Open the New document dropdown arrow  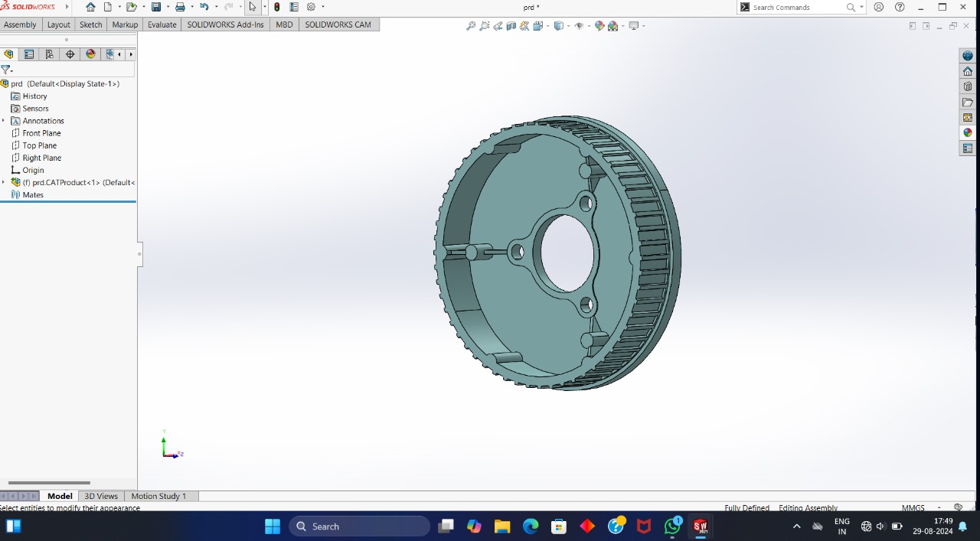pos(119,7)
